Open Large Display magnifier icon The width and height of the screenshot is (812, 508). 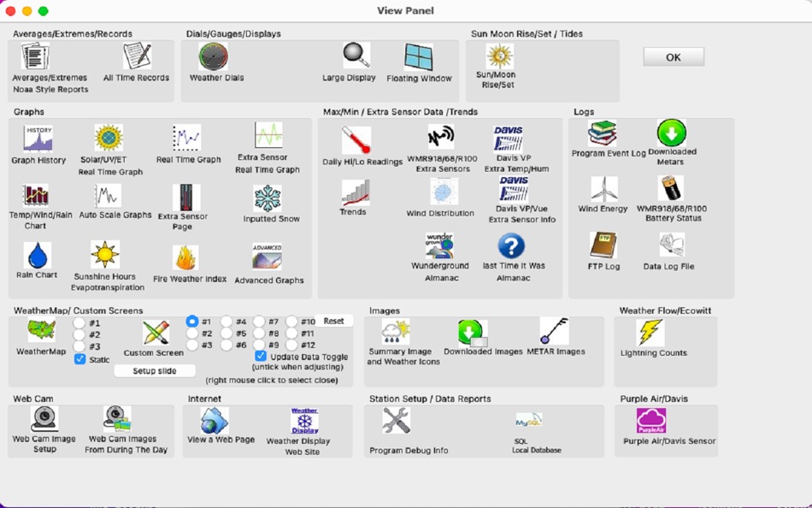click(x=356, y=56)
